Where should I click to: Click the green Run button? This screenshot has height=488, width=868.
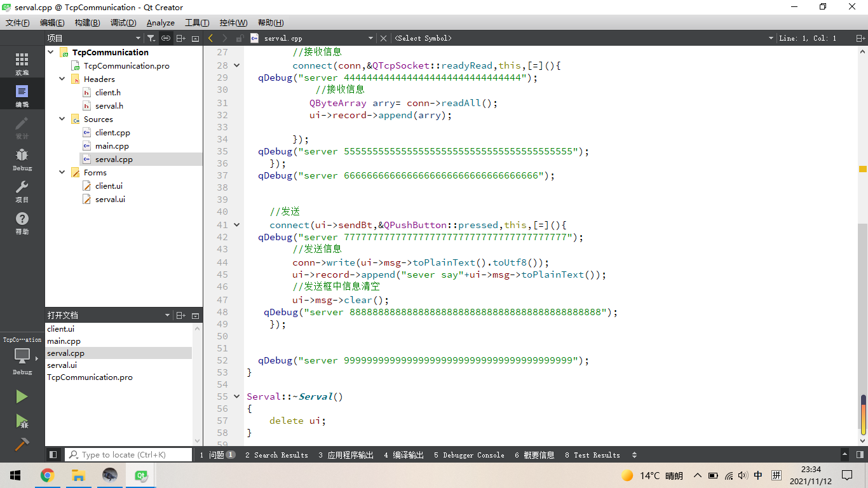click(x=22, y=396)
